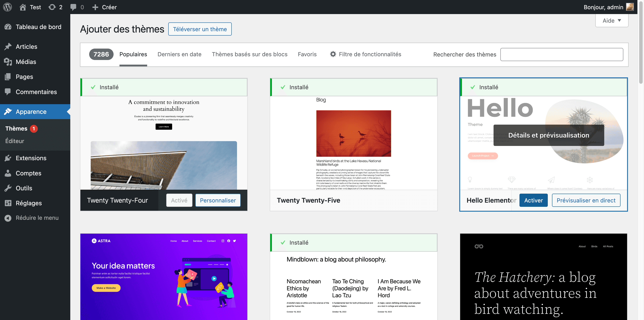644x320 pixels.
Task: Click the Rechercher des thèmes search field
Action: tap(561, 54)
